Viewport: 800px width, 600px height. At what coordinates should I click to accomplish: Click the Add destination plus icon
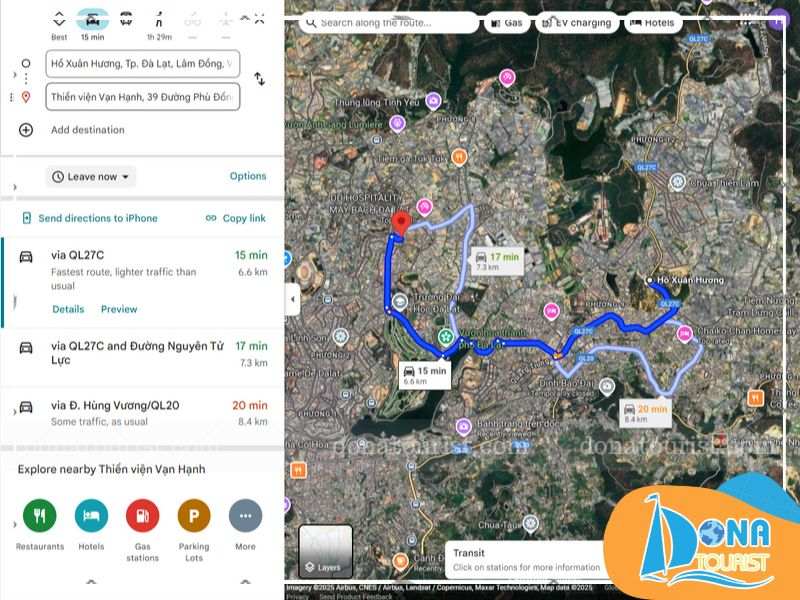click(x=26, y=130)
